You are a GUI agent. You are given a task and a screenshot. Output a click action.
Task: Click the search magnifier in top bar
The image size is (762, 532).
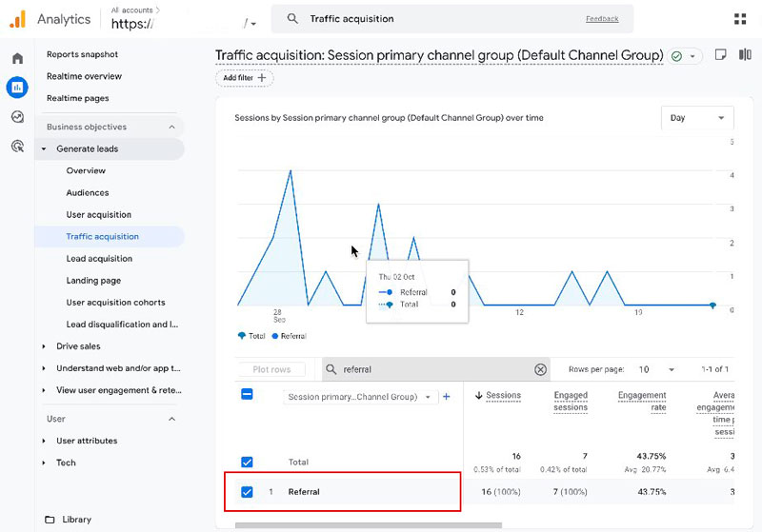[x=292, y=19]
